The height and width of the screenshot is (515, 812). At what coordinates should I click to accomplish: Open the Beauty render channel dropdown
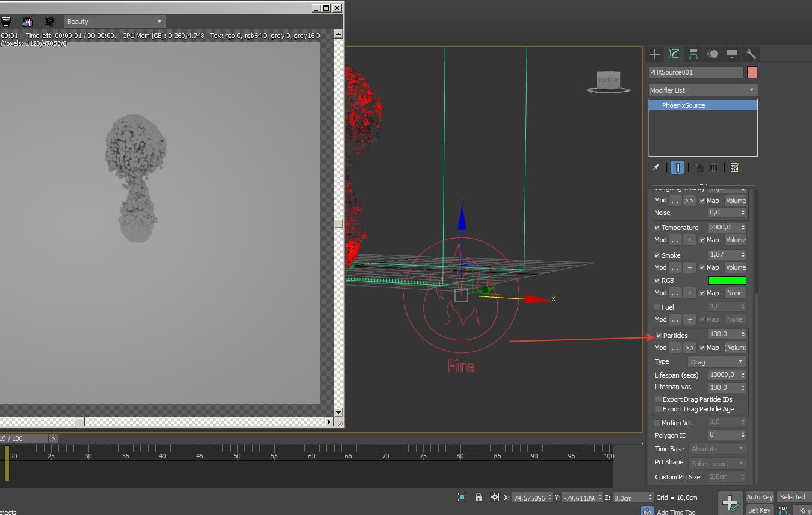coord(114,22)
